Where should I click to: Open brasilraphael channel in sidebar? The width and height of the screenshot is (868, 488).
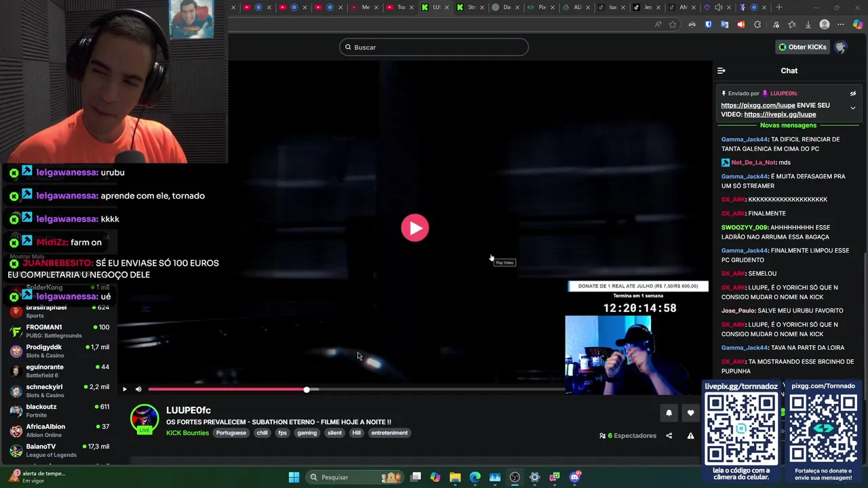click(x=60, y=311)
